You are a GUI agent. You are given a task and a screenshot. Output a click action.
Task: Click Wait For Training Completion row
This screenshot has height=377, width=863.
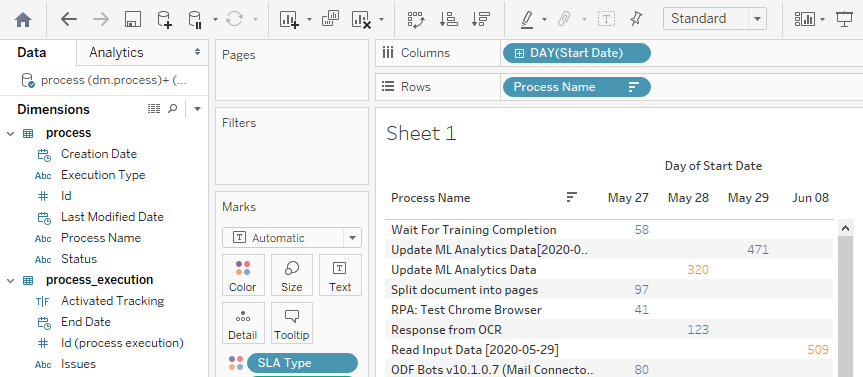tap(474, 230)
